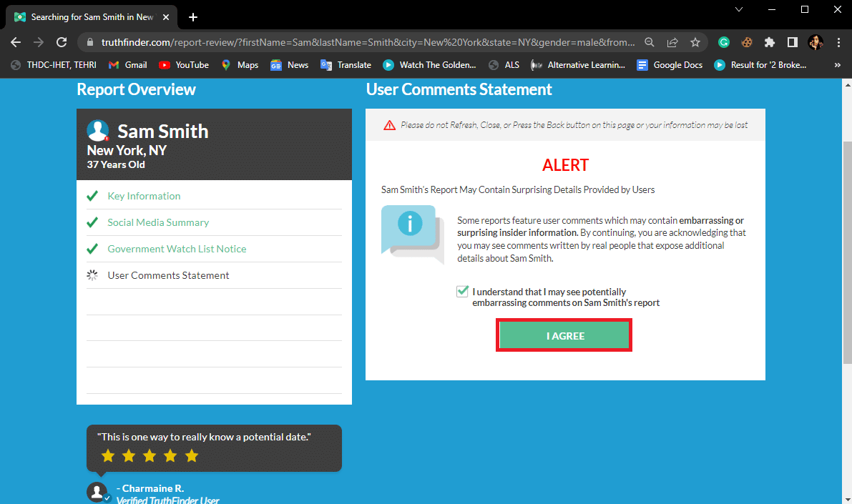Viewport: 852px width, 504px height.
Task: Open Result for '2 Broke... bookmark
Action: 760,65
